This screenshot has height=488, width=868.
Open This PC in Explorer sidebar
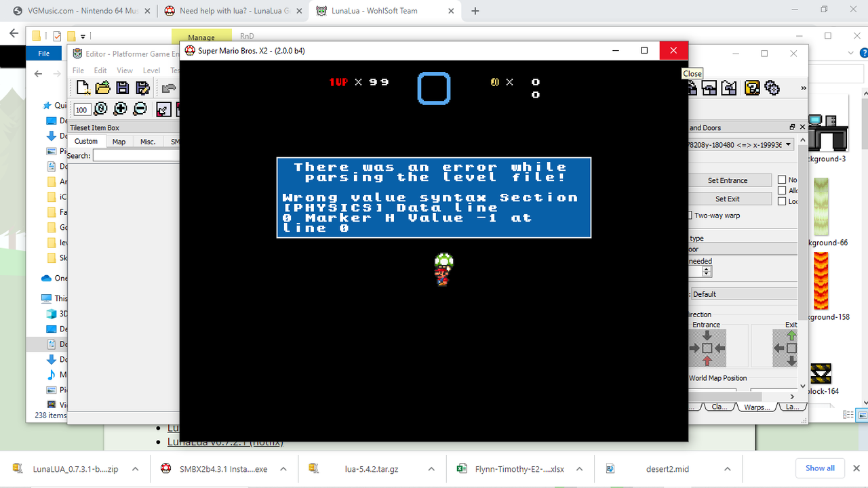tap(54, 298)
